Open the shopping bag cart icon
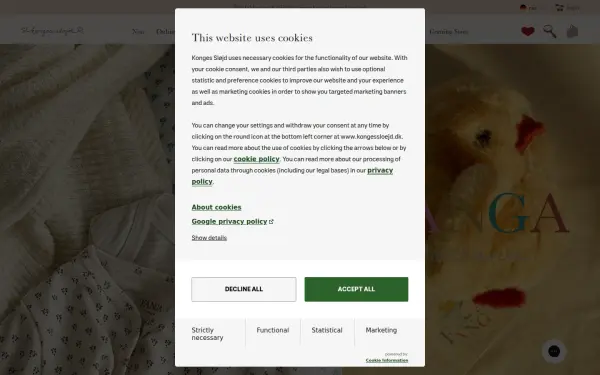This screenshot has height=375, width=600. pyautogui.click(x=572, y=31)
